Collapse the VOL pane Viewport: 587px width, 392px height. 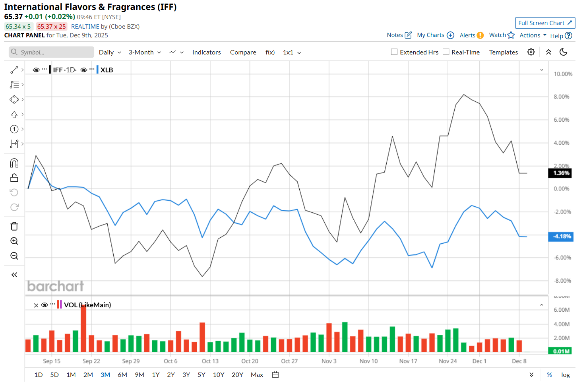click(541, 305)
